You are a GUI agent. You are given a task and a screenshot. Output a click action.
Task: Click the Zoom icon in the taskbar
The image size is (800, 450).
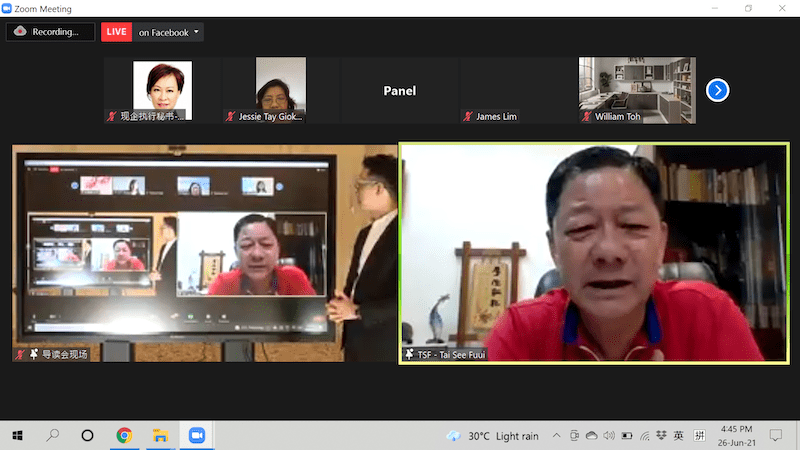pos(196,436)
